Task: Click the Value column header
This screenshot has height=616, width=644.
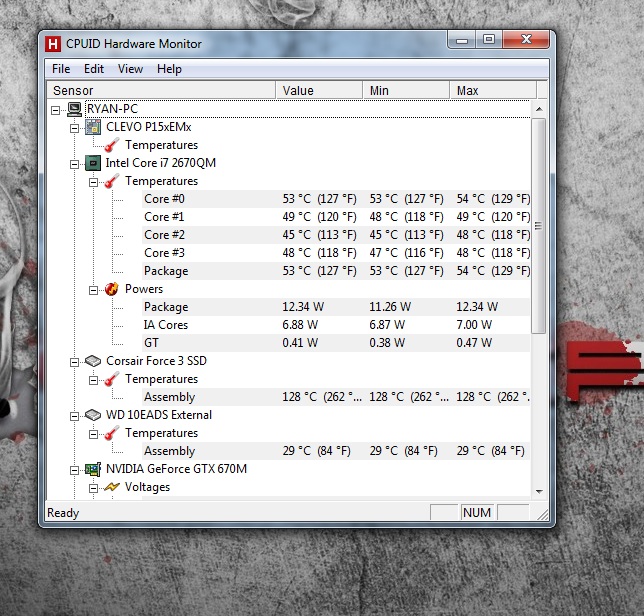Action: tap(319, 90)
